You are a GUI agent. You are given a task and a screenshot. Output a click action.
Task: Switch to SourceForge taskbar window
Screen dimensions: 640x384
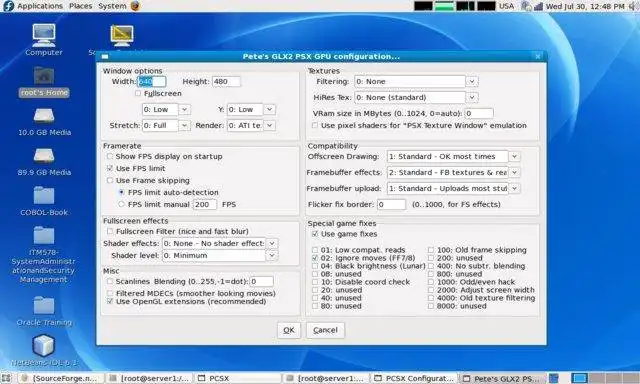(x=61, y=378)
